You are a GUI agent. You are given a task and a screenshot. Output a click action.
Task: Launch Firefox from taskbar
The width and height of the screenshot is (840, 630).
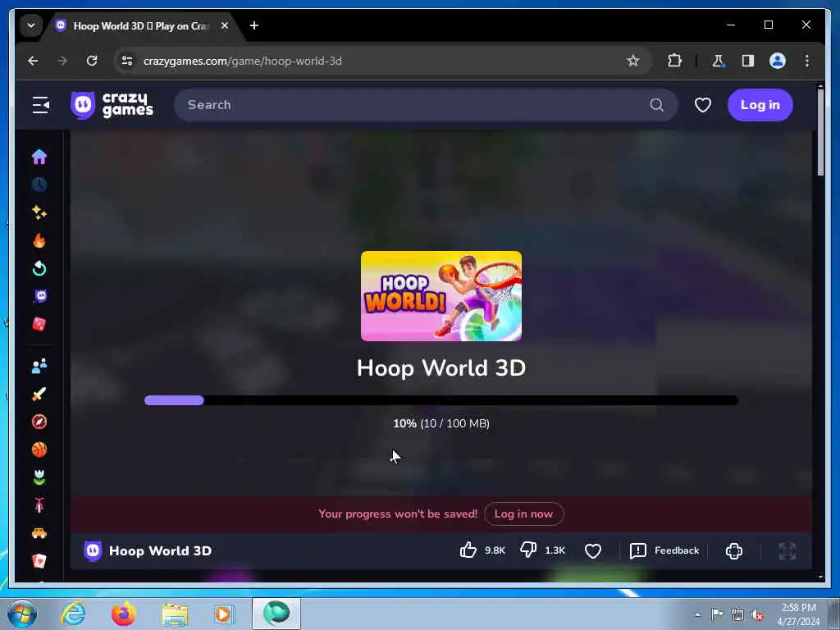(124, 614)
